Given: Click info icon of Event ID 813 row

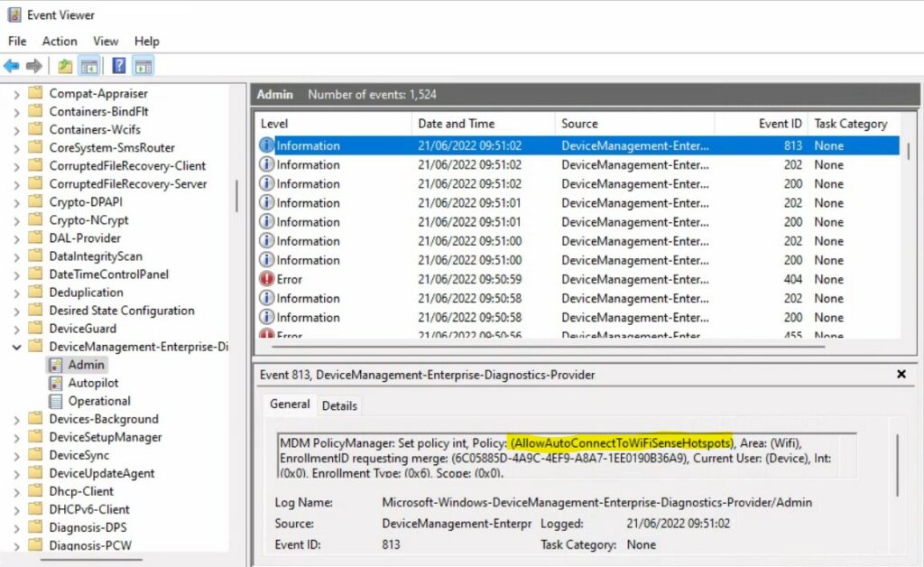Looking at the screenshot, I should pos(267,145).
